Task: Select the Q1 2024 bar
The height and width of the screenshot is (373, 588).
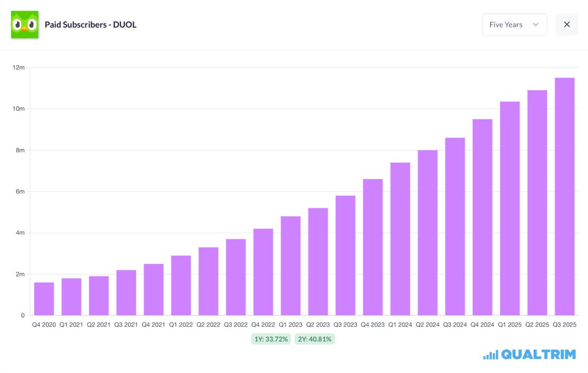Action: (x=400, y=239)
